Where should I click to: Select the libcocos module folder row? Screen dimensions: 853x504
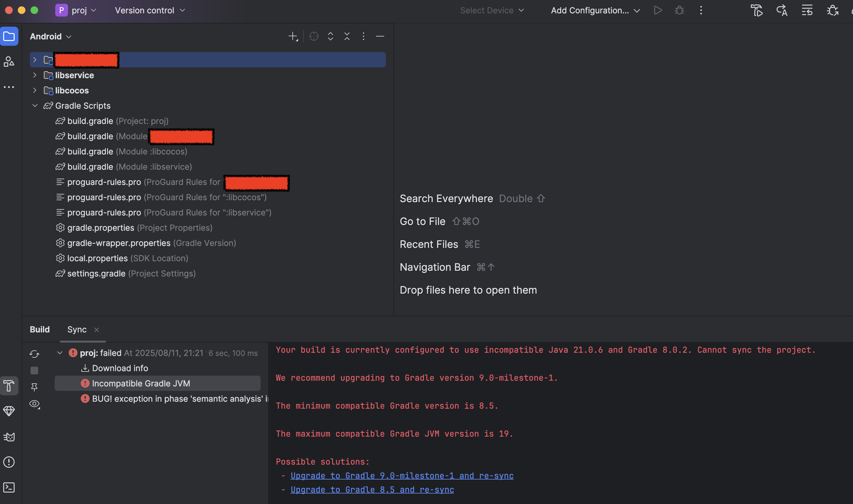pos(208,90)
